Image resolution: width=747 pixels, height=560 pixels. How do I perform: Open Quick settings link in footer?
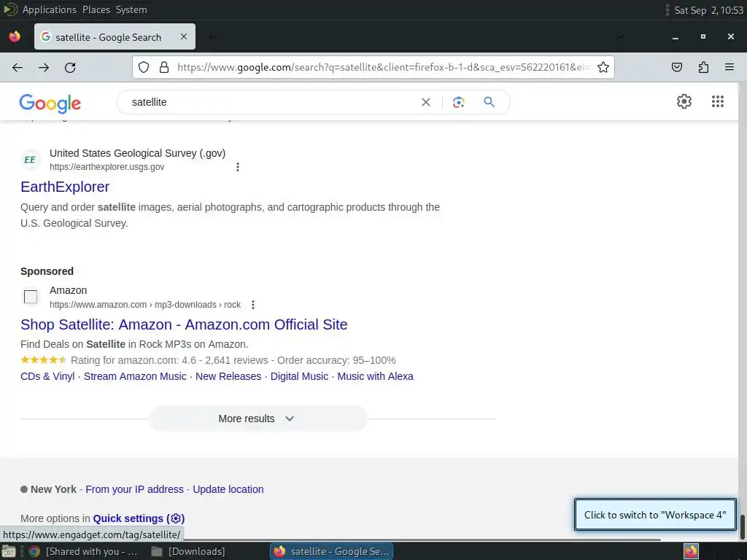tap(139, 518)
